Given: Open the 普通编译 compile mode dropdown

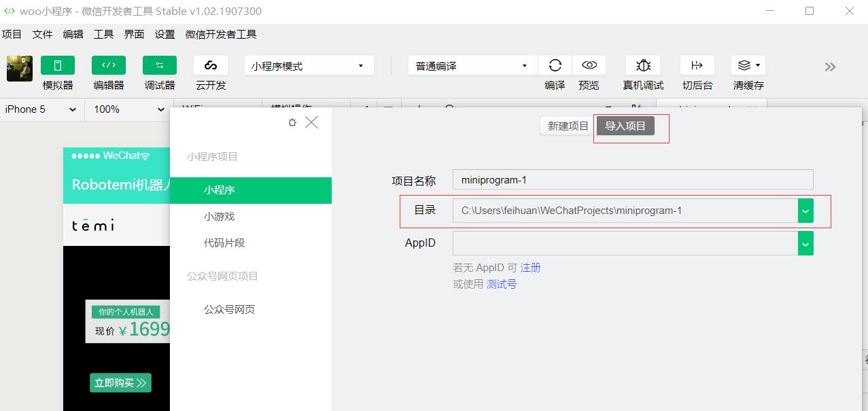Looking at the screenshot, I should pos(472,66).
